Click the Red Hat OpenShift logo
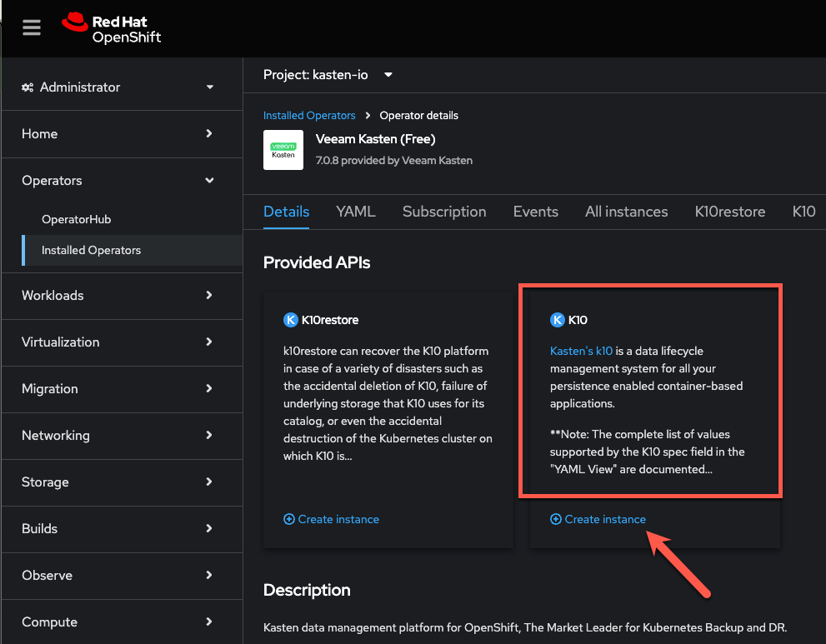 (x=111, y=28)
